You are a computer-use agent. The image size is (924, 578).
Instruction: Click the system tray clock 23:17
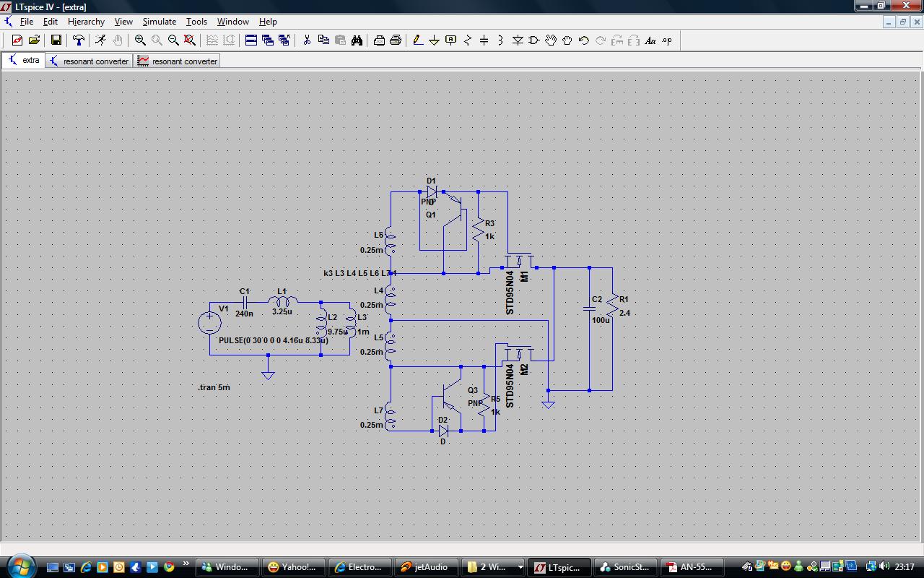[x=905, y=567]
